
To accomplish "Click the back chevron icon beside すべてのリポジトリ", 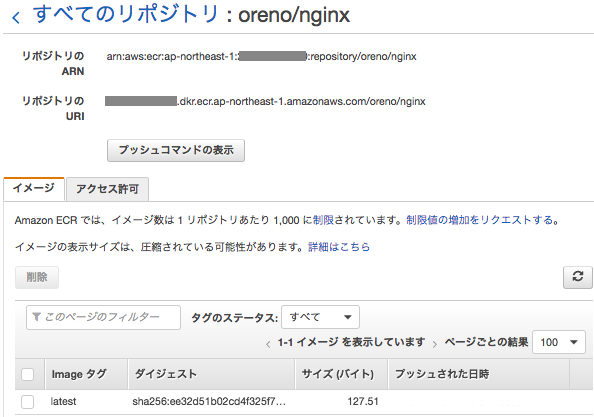I will pyautogui.click(x=16, y=17).
